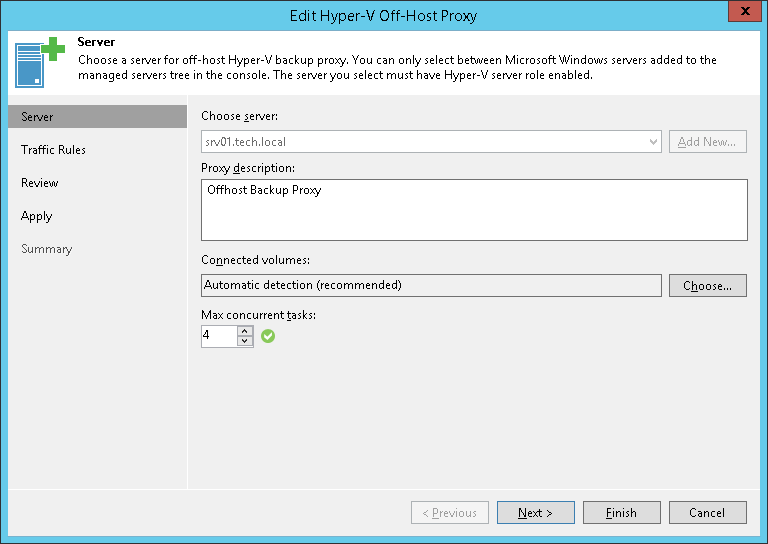Screen dimensions: 768x544
Task: Expand the Choose server dropdown
Action: pyautogui.click(x=654, y=142)
